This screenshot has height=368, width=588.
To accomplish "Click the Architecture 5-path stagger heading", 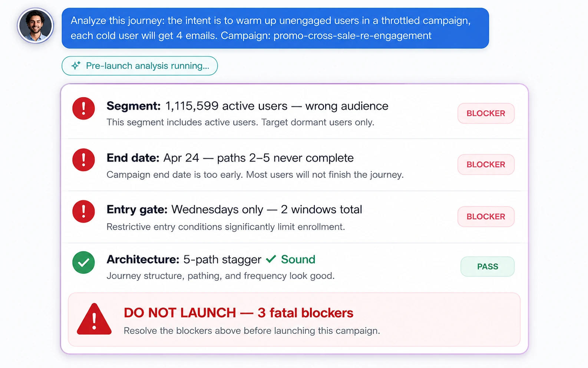I will tap(184, 259).
